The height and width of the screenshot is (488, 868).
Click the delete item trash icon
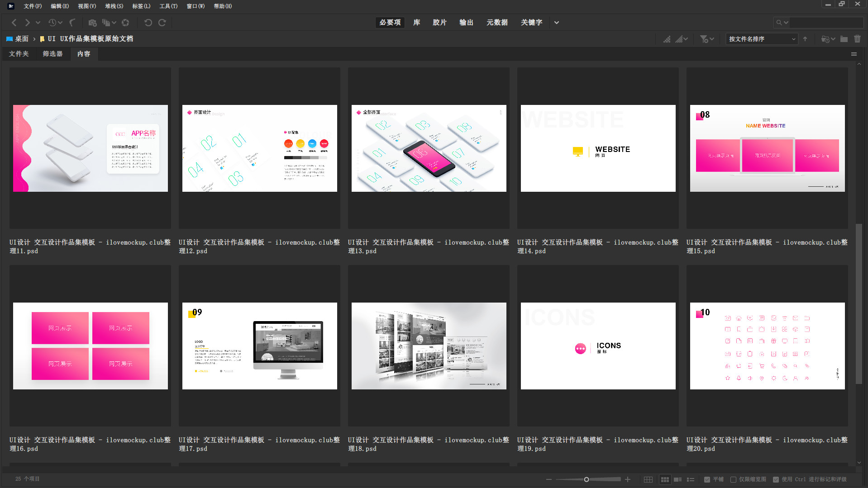pos(857,39)
